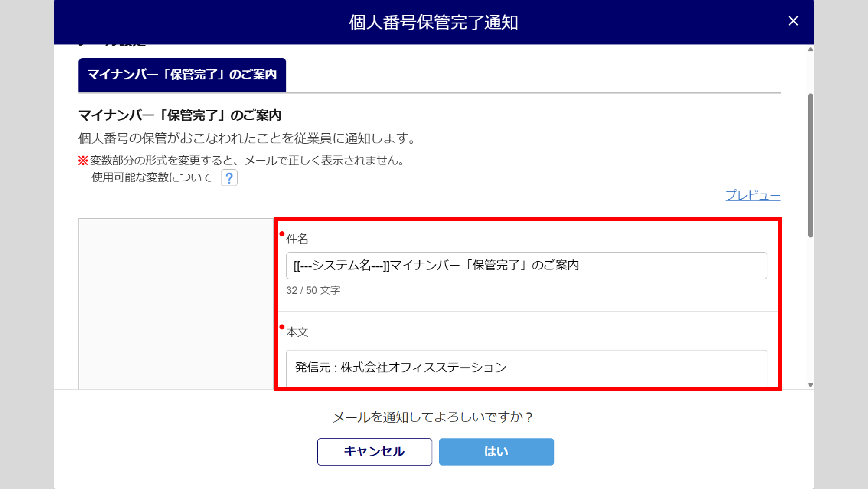Click the 件名 field label

coord(297,239)
